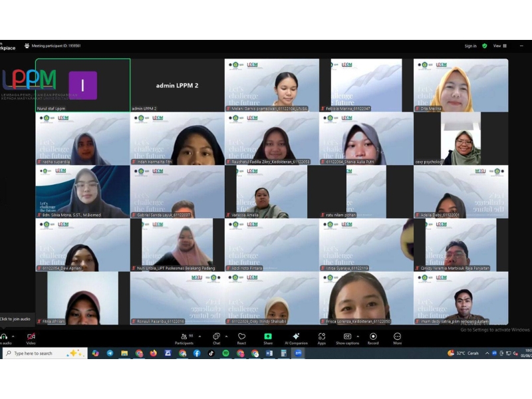Viewport: 532px width, 399px height.
Task: Select Fitria Afriliani's video tile
Action: tap(82, 298)
